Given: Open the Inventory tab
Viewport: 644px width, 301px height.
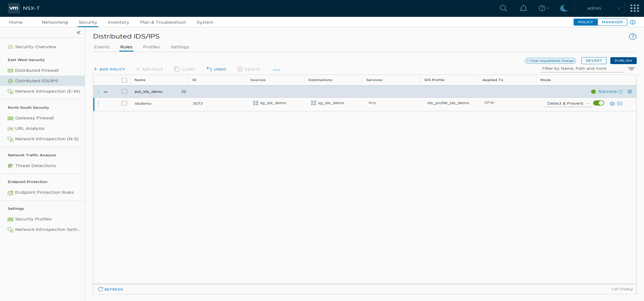Looking at the screenshot, I should (x=118, y=22).
